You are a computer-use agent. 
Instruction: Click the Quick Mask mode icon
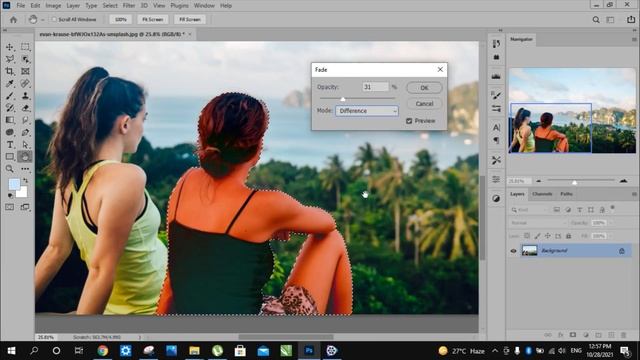point(10,207)
